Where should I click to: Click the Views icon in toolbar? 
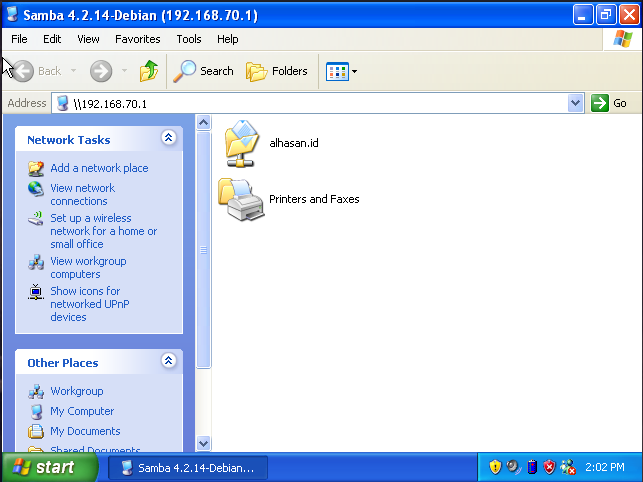pyautogui.click(x=337, y=71)
